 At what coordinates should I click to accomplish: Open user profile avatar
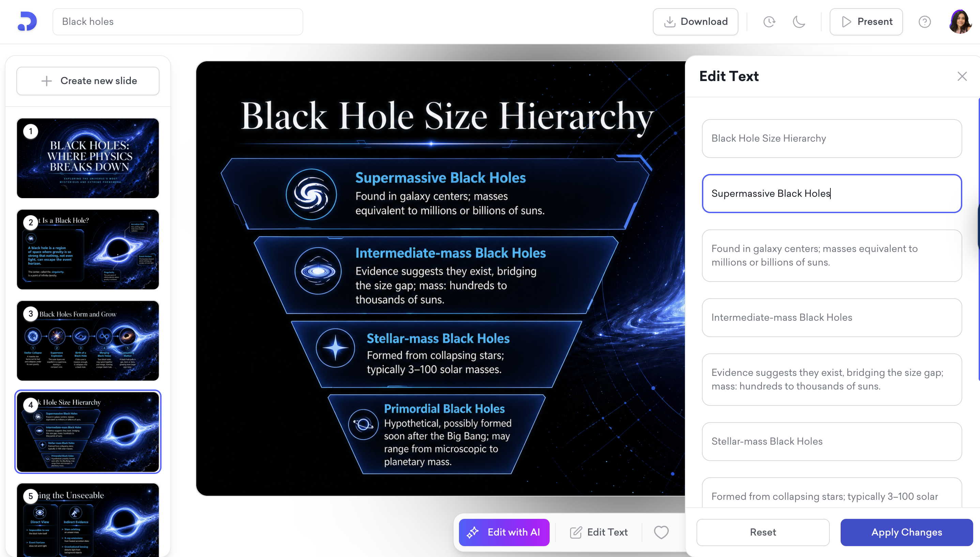tap(960, 22)
